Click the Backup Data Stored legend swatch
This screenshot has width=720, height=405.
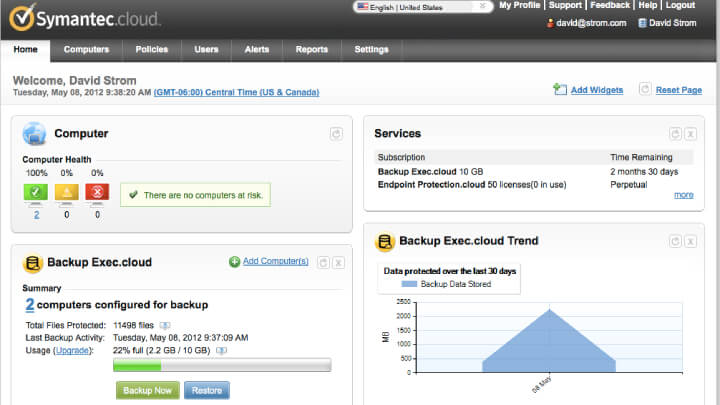pyautogui.click(x=409, y=284)
